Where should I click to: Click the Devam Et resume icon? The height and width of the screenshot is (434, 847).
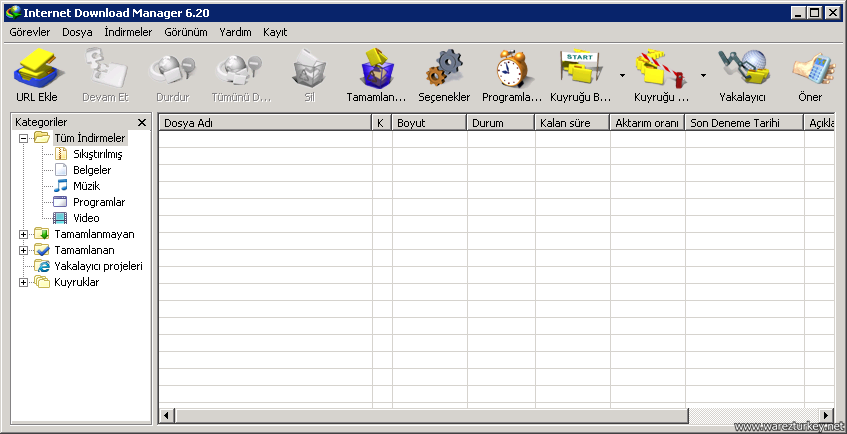(x=105, y=69)
